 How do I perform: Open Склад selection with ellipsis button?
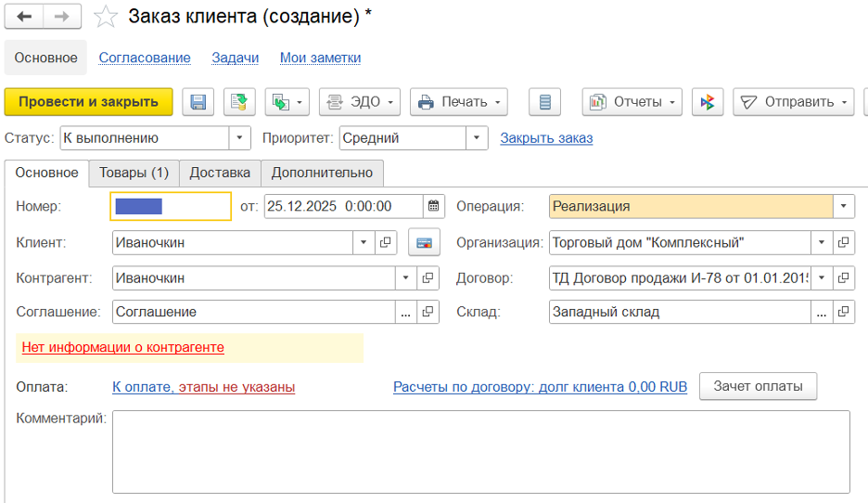822,312
